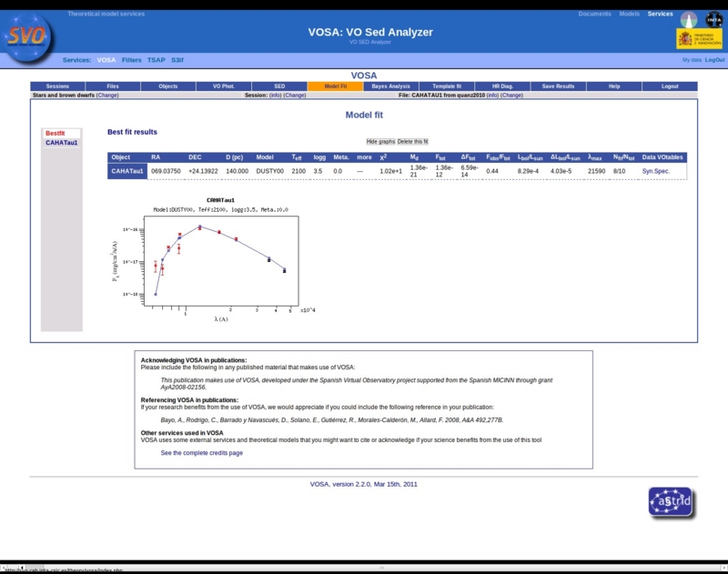
Task: Click Theoretical model services link
Action: [106, 14]
